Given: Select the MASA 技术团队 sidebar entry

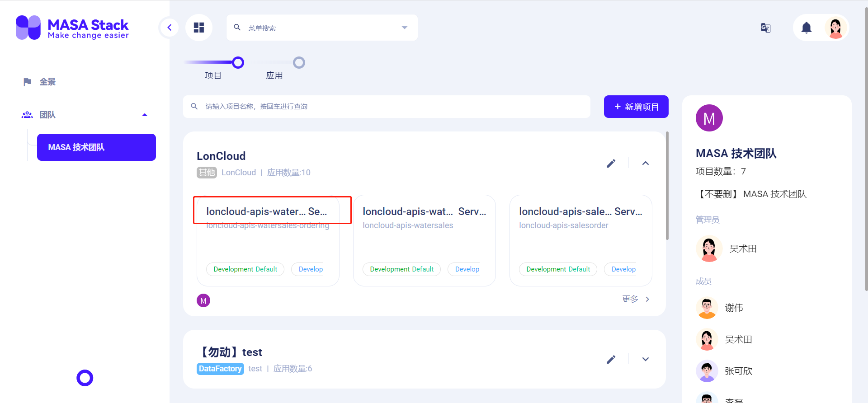Looking at the screenshot, I should point(96,147).
